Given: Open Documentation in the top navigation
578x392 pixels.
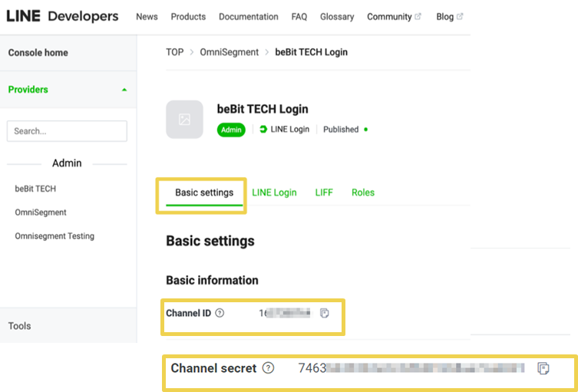Looking at the screenshot, I should pyautogui.click(x=249, y=17).
